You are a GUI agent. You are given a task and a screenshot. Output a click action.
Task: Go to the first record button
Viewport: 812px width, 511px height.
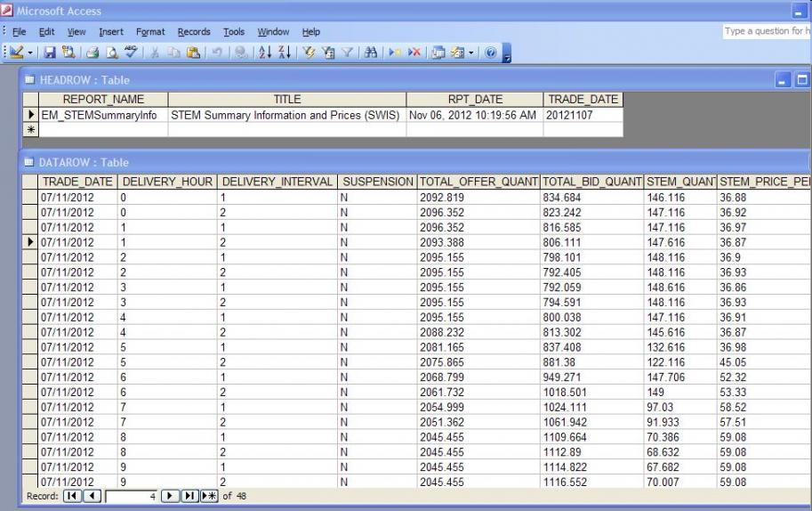pyautogui.click(x=72, y=496)
